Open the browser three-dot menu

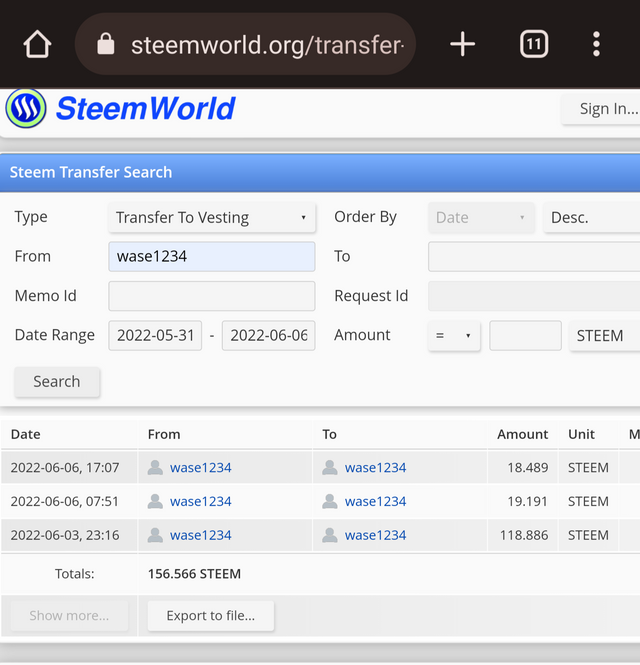pos(596,44)
